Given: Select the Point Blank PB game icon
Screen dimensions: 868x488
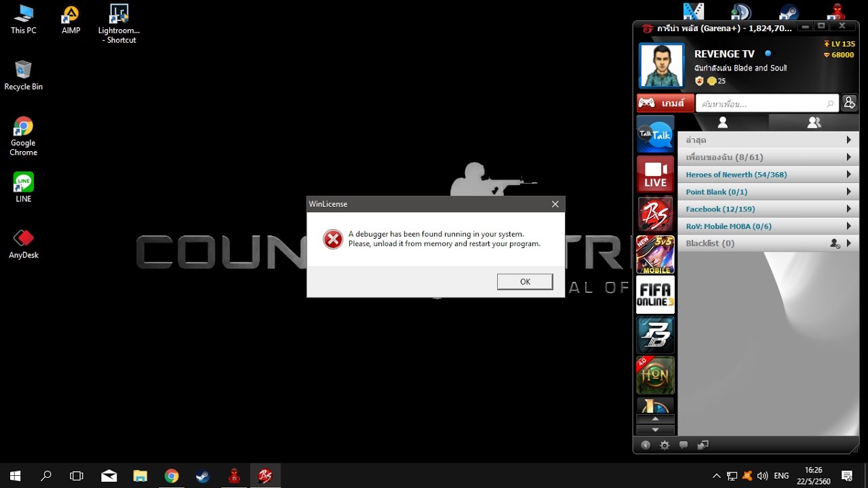Looking at the screenshot, I should point(655,335).
